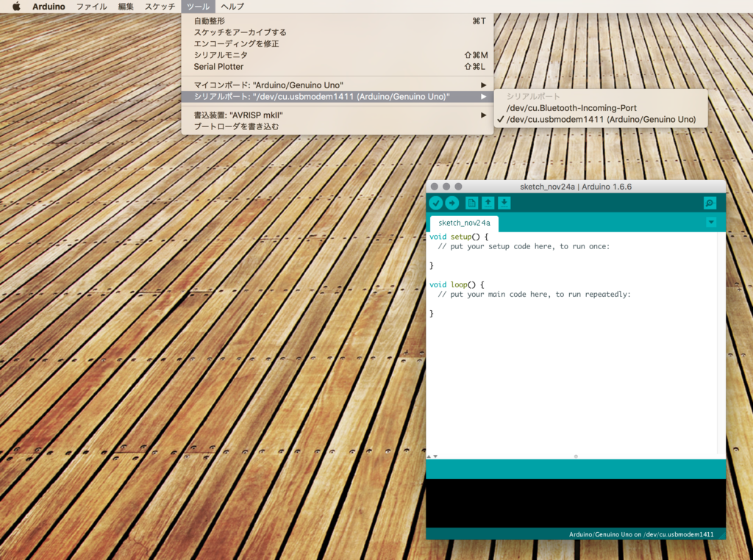Screen dimensions: 753x560
Task: Click the black console output area
Action: pos(576,503)
